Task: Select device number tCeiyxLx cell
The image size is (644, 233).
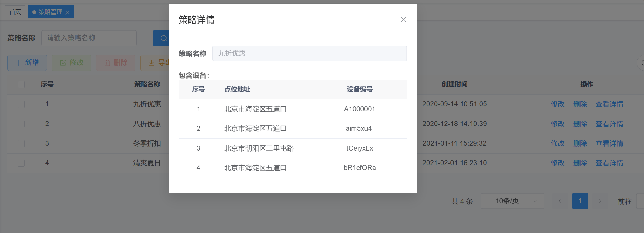Action: pyautogui.click(x=360, y=148)
